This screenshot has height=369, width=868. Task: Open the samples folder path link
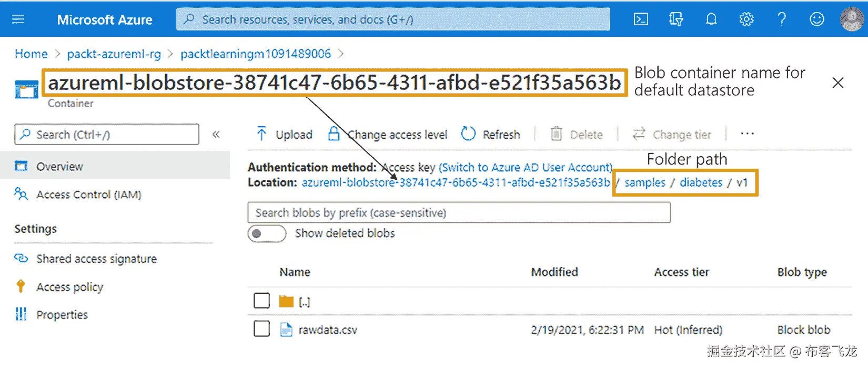tap(644, 182)
